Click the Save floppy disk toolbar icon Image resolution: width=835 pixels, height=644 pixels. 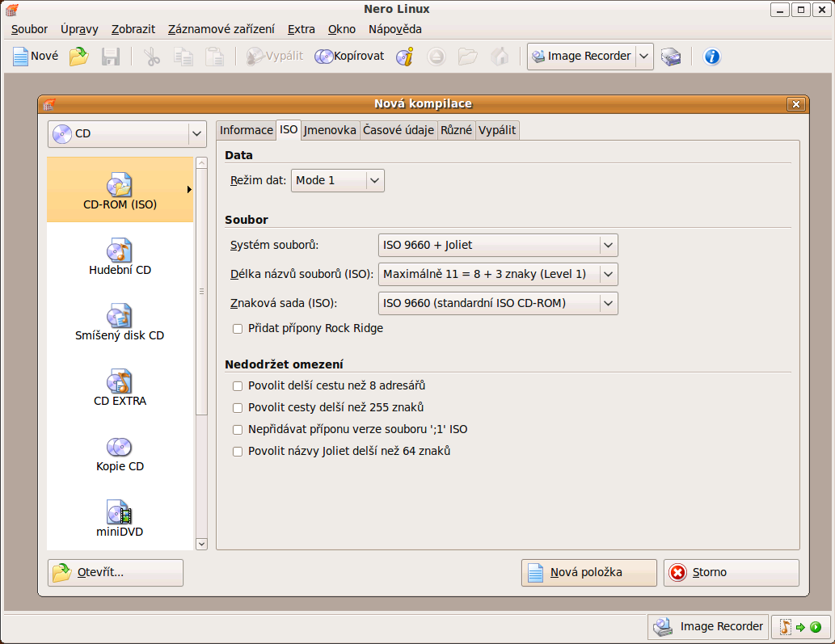(111, 56)
